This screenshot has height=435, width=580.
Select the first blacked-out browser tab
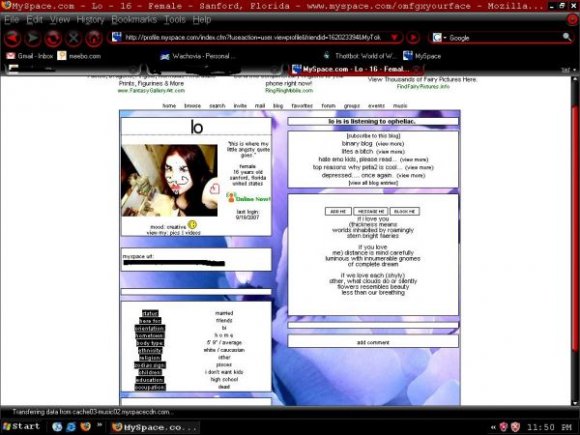[x=72, y=69]
